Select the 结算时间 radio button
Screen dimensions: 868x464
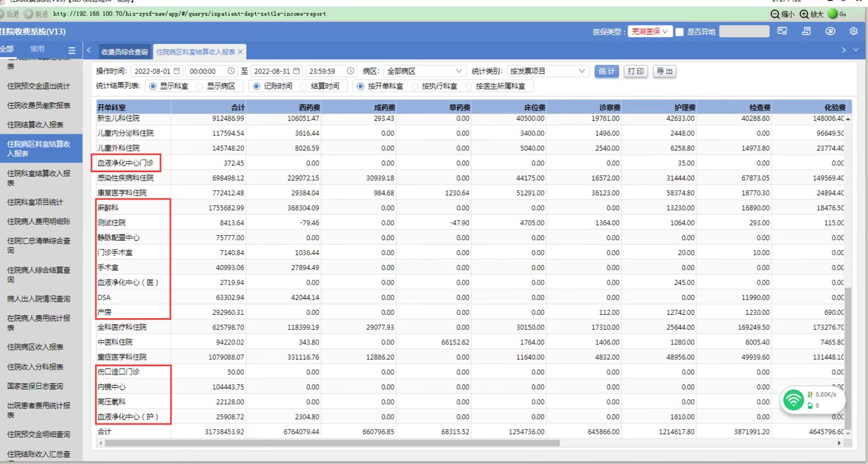304,86
